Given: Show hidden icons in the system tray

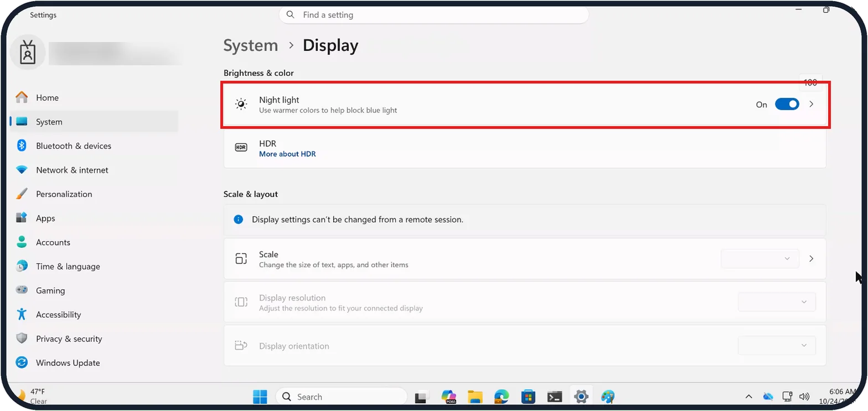Looking at the screenshot, I should [x=749, y=397].
